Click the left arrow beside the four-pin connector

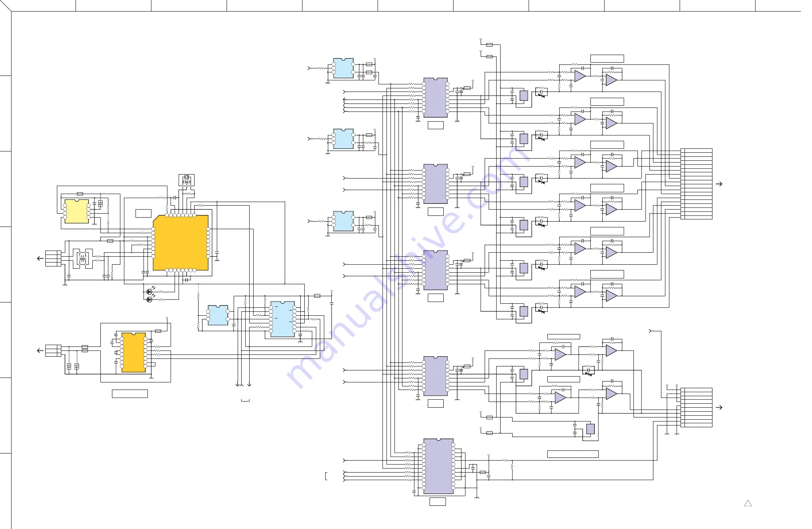click(40, 259)
